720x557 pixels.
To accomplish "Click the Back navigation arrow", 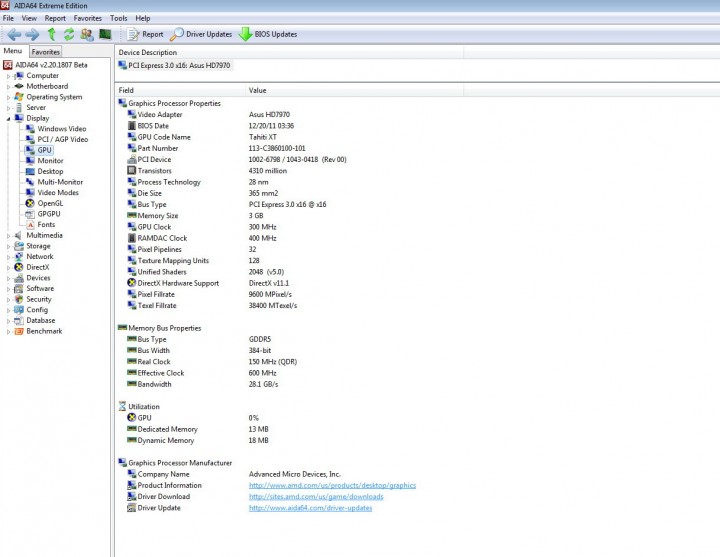I will (14, 34).
